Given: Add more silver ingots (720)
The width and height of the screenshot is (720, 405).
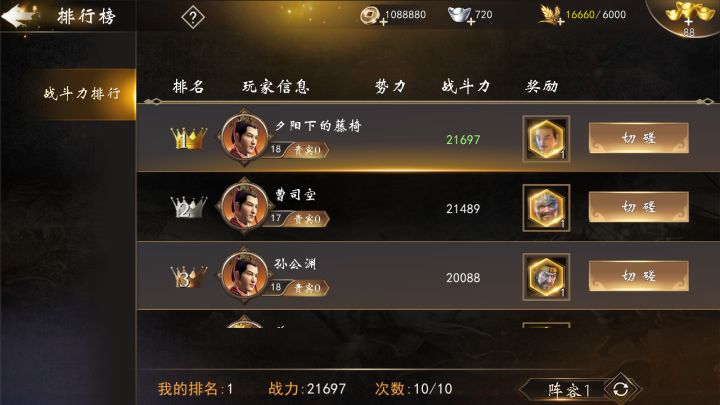Looking at the screenshot, I should point(461,16).
